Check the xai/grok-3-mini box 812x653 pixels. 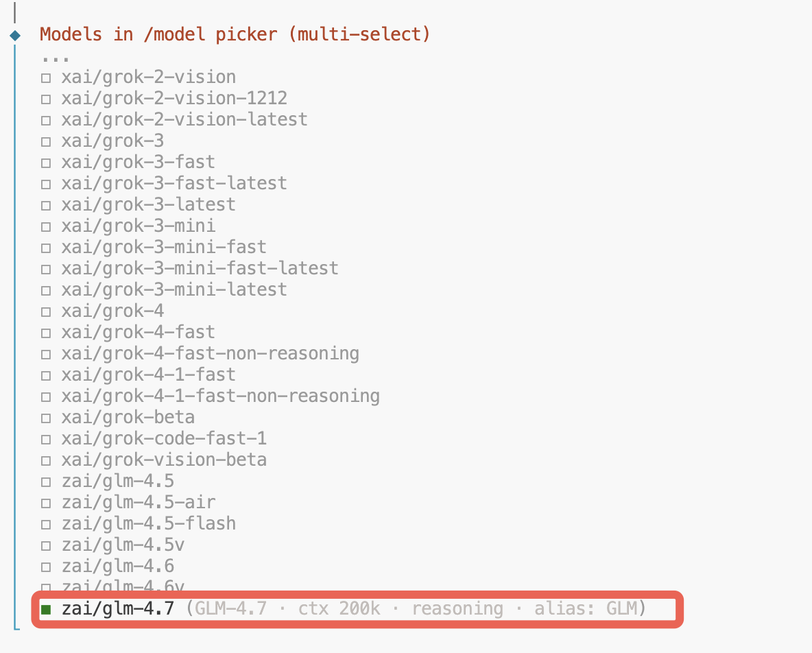pyautogui.click(x=46, y=226)
